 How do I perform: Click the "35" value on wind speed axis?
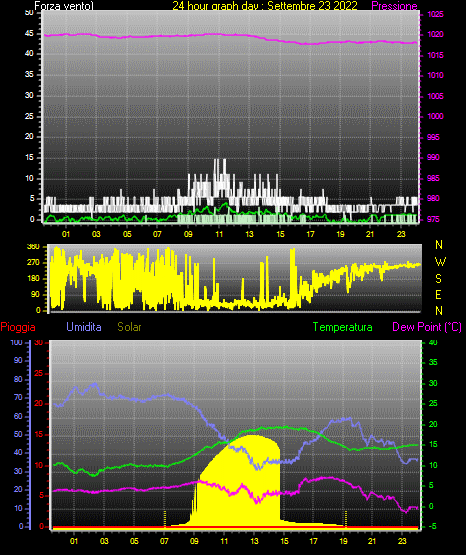pyautogui.click(x=29, y=74)
